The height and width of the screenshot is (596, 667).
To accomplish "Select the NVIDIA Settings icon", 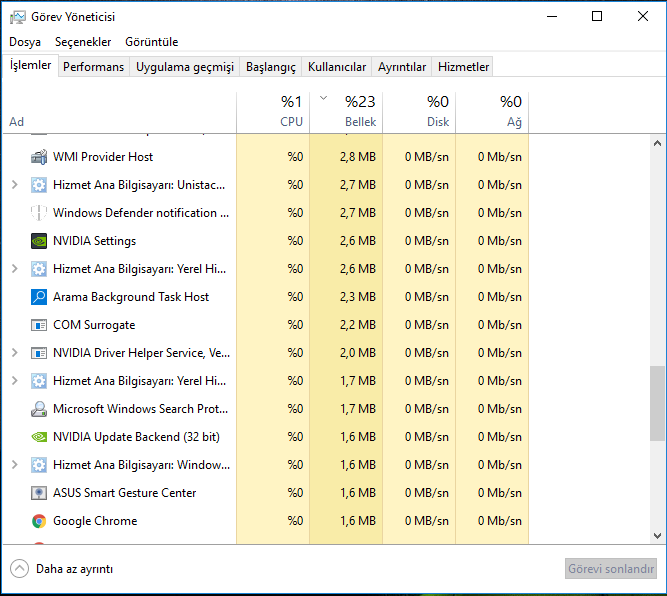I will click(x=39, y=241).
